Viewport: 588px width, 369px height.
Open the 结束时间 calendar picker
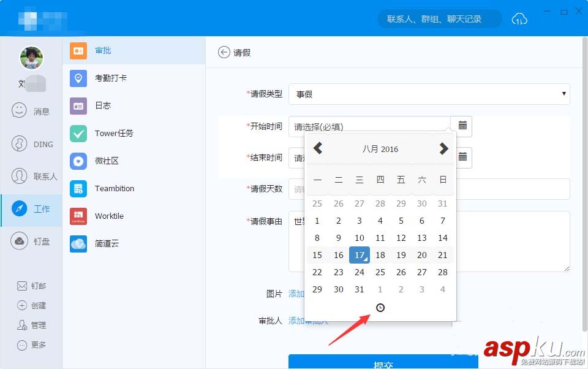pyautogui.click(x=462, y=158)
